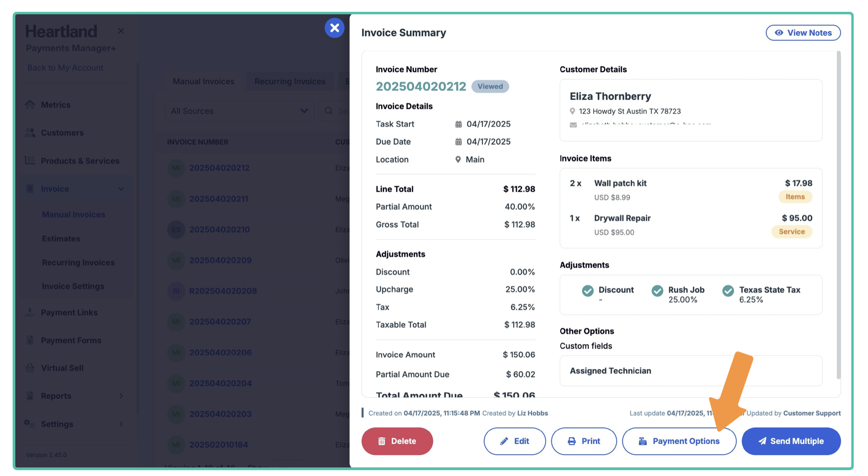This screenshot has width=868, height=476.
Task: Toggle the Texas State Tax checkmark
Action: [728, 291]
